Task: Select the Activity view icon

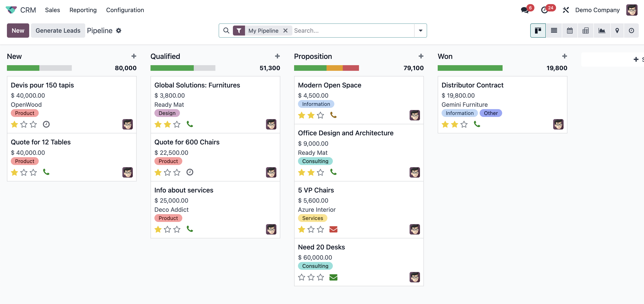Action: coord(631,31)
